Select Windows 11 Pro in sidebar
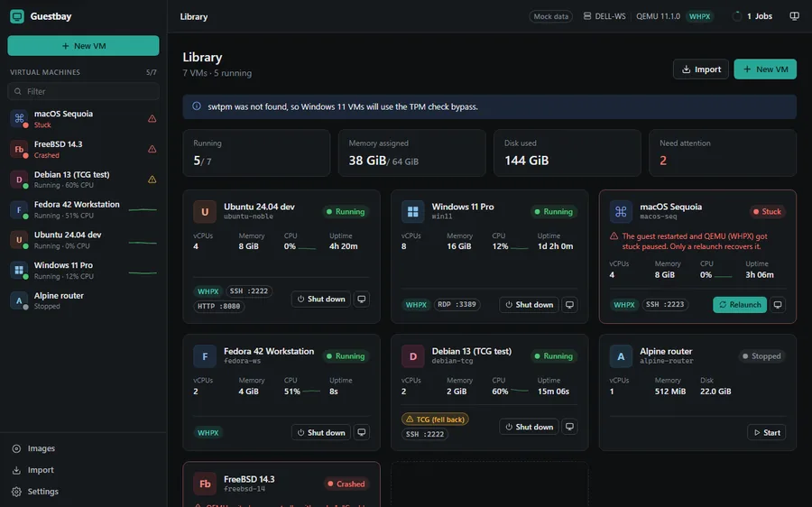812x507 pixels. click(83, 270)
